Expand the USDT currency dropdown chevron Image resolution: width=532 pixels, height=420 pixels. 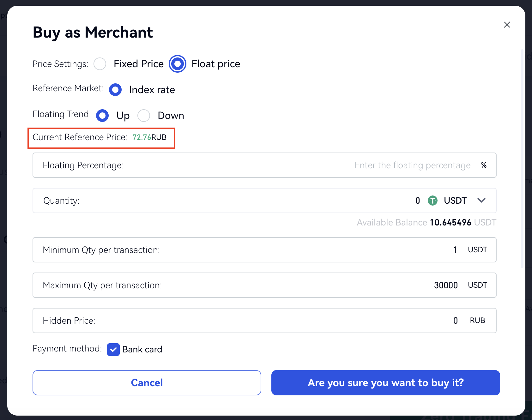click(x=481, y=200)
